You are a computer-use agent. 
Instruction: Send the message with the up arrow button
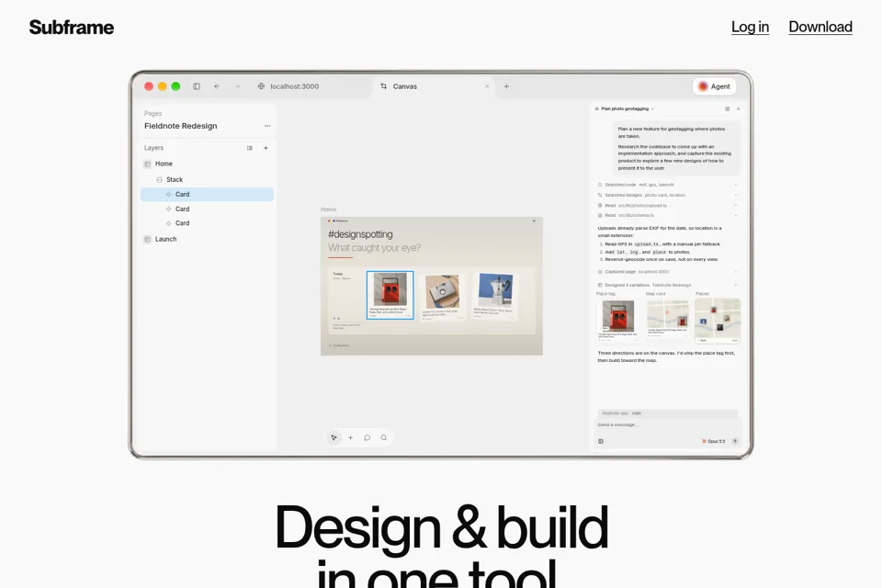[735, 441]
